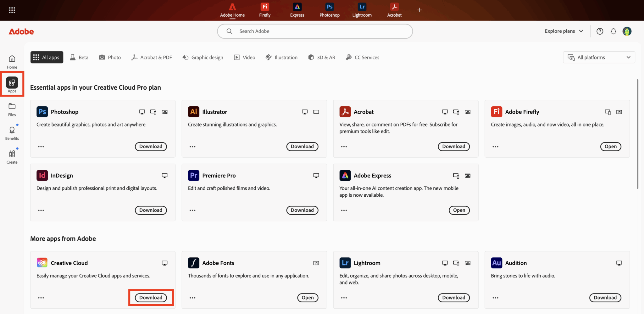Expand the Explore plans menu
Screen dimensions: 644x314
pyautogui.click(x=563, y=31)
